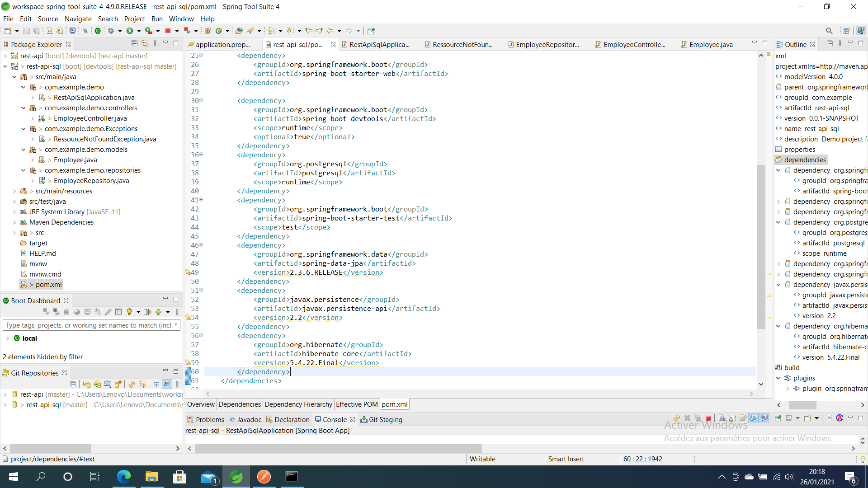868x488 pixels.
Task: Expand src/main/resources folder
Action: (x=14, y=191)
